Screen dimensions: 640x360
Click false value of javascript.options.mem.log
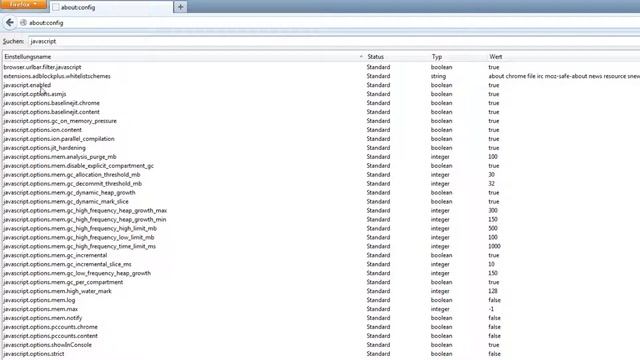coord(494,300)
